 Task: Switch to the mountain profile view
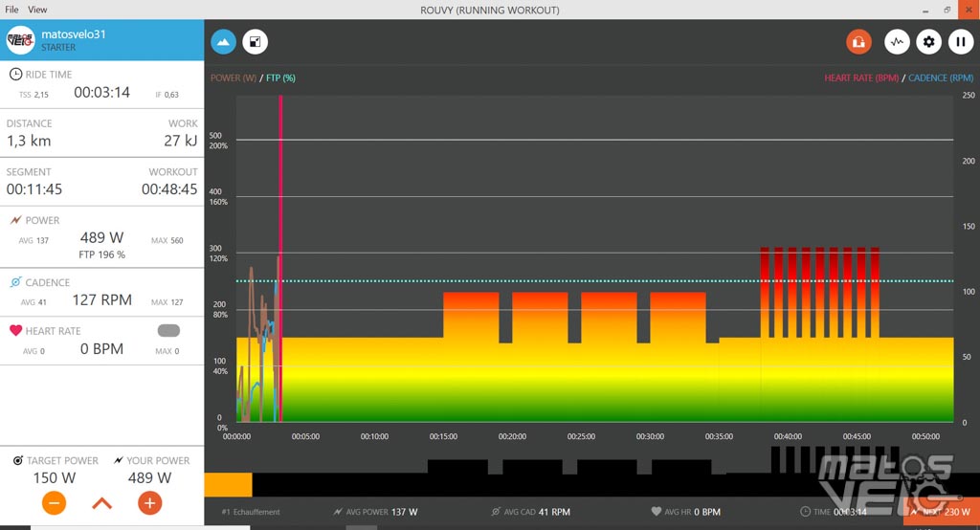(223, 42)
